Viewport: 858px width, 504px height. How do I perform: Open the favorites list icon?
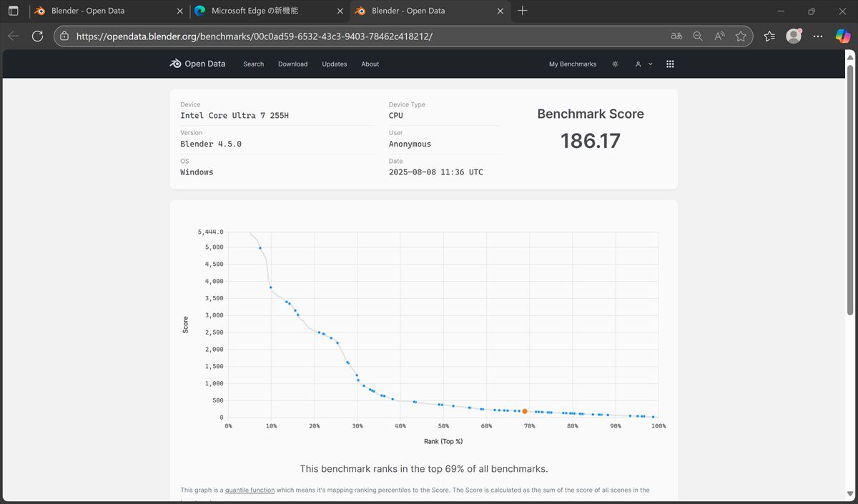769,36
